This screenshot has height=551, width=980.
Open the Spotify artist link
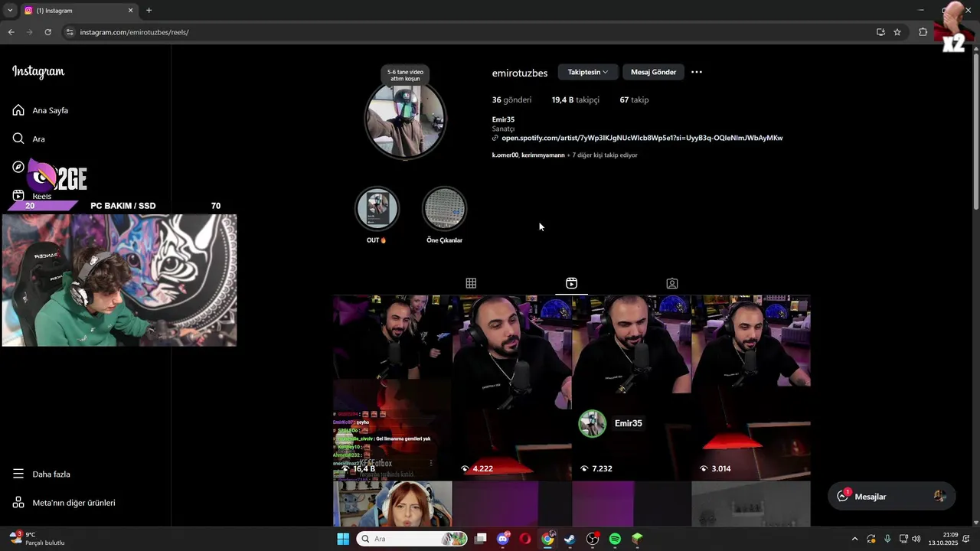642,138
